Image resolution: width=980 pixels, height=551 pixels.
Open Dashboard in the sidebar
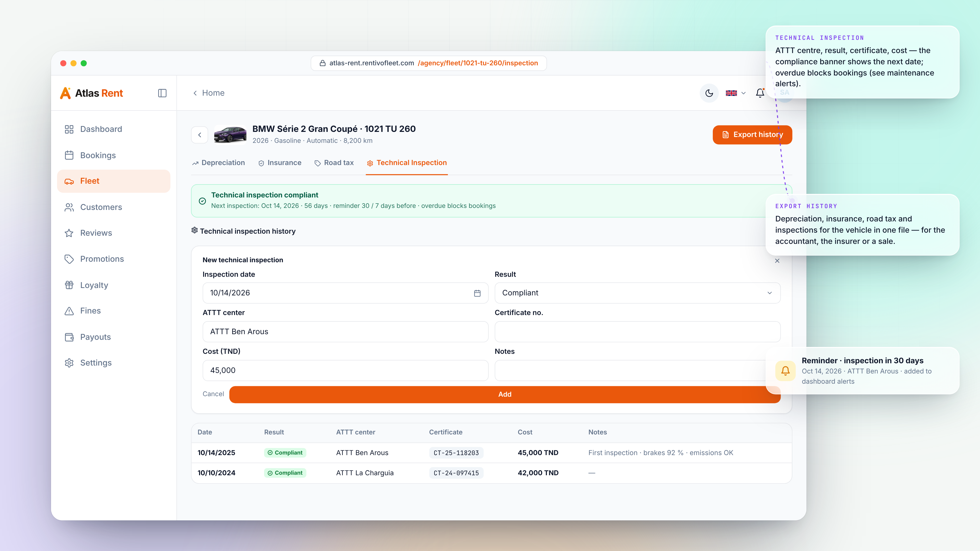[113, 129]
